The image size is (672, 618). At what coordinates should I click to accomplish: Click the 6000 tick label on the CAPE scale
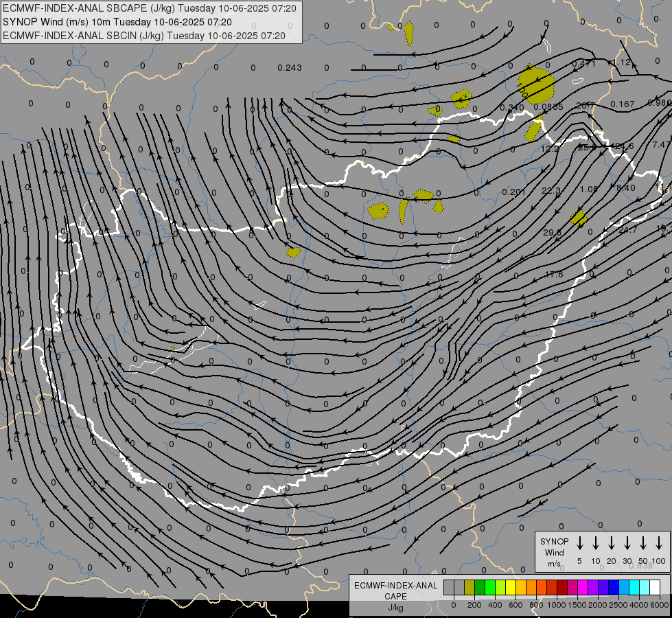click(x=660, y=605)
